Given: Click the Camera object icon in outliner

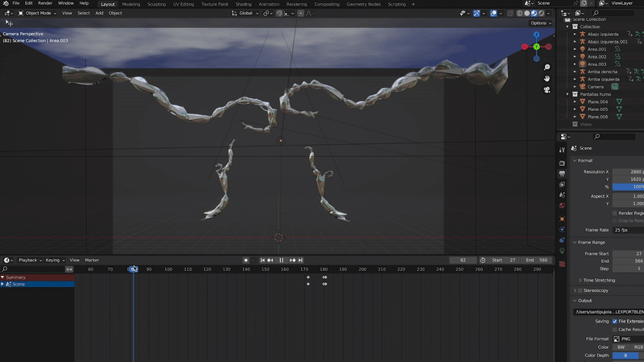Looking at the screenshot, I should (582, 87).
